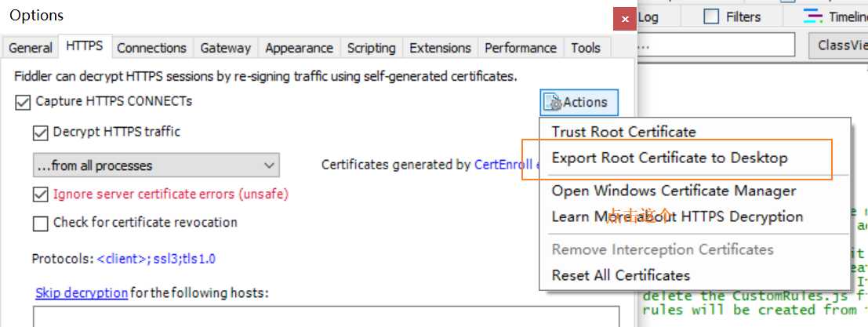Click the Skip decryption link
This screenshot has height=327, width=868.
click(82, 292)
